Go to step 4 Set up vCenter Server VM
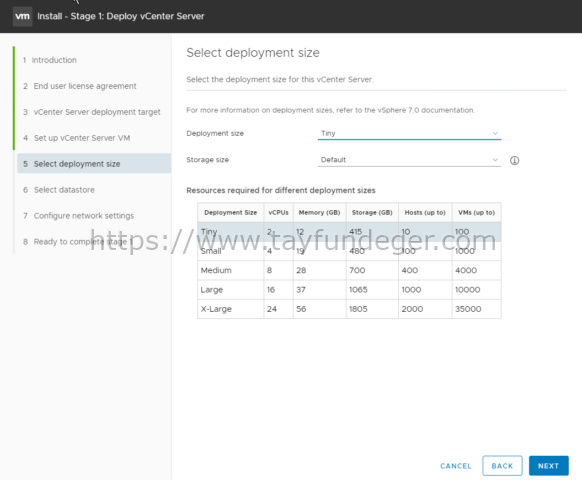Viewport: 582px width, 480px height. point(76,138)
